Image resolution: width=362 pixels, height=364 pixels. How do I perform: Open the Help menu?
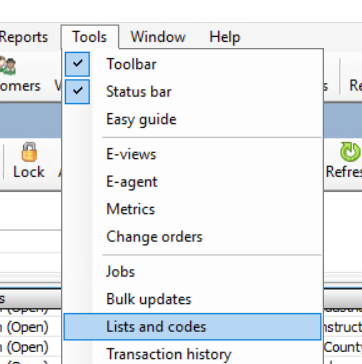(x=224, y=37)
